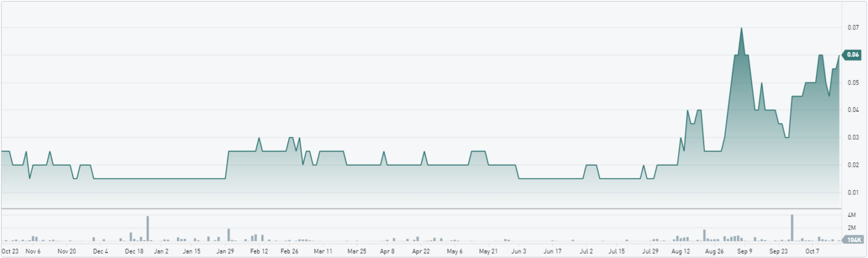868x258 pixels.
Task: Click the 104K volume tag
Action: pyautogui.click(x=854, y=240)
